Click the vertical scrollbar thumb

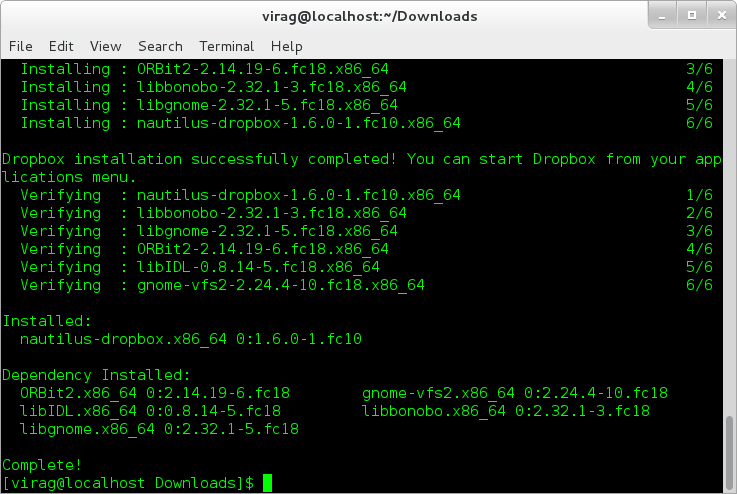pos(729,452)
